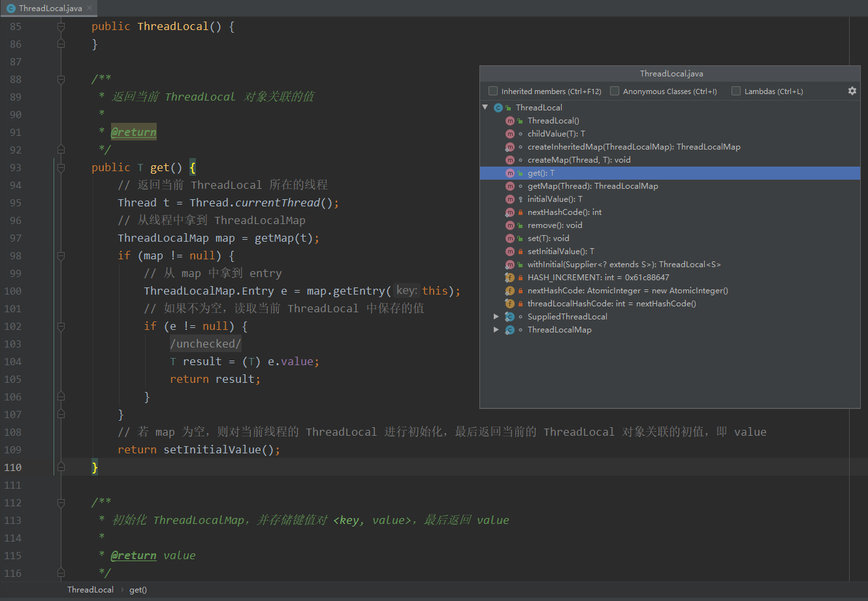Click the @return tag on line 91
This screenshot has height=601, width=868.
(x=133, y=132)
